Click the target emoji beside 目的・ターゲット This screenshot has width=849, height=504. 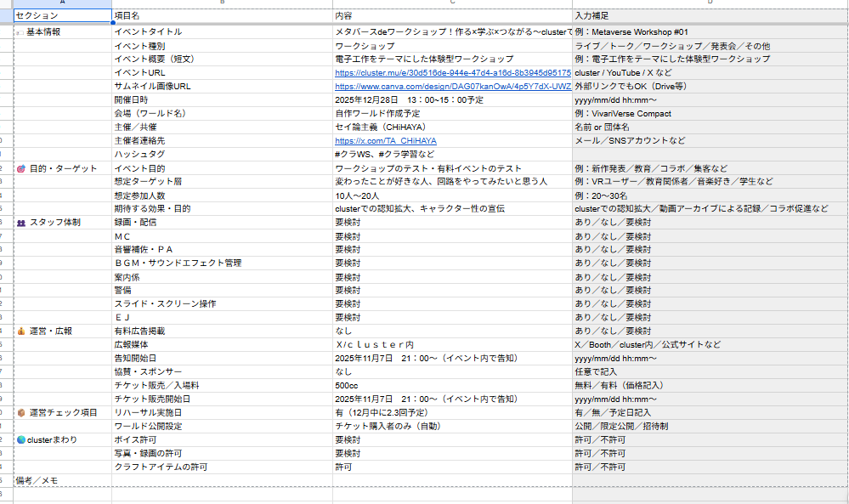tap(21, 168)
